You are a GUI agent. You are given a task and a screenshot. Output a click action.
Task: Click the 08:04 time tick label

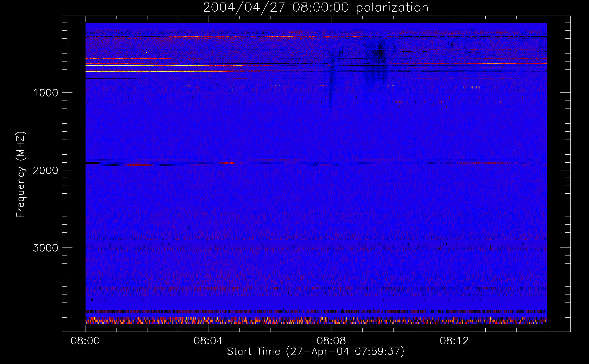(x=208, y=341)
